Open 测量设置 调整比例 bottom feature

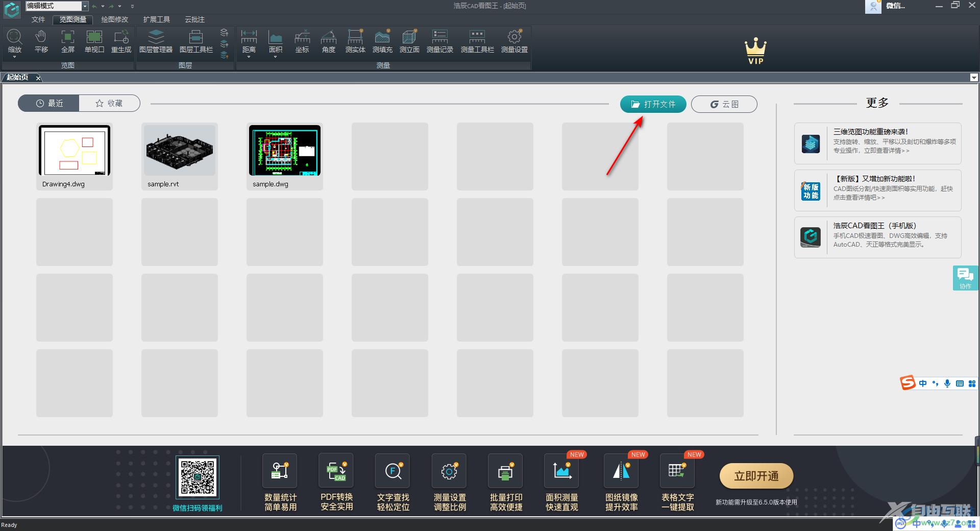tap(449, 471)
